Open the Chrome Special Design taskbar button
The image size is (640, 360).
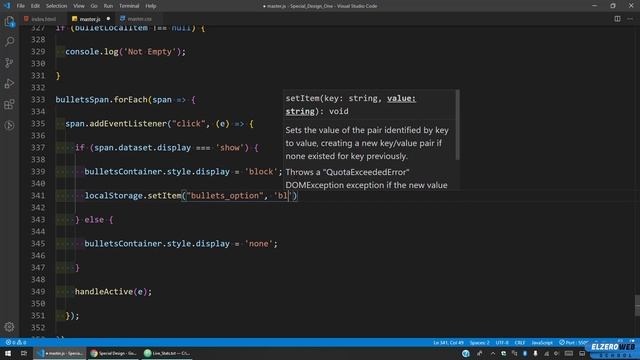(x=113, y=353)
